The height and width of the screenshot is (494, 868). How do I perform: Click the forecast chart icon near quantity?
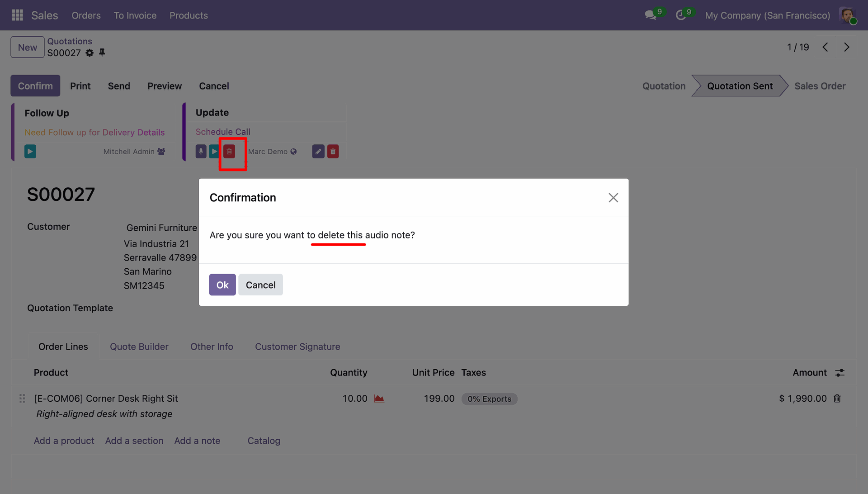pyautogui.click(x=379, y=399)
